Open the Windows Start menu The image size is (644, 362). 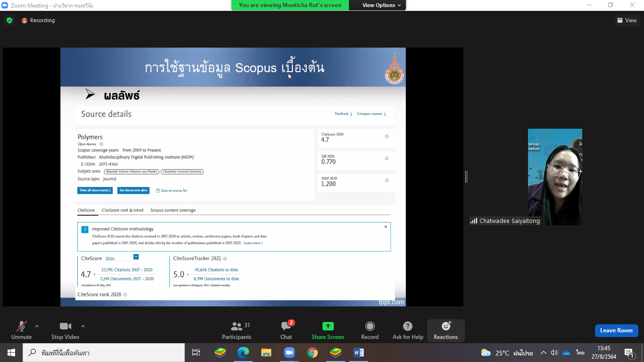(11, 353)
